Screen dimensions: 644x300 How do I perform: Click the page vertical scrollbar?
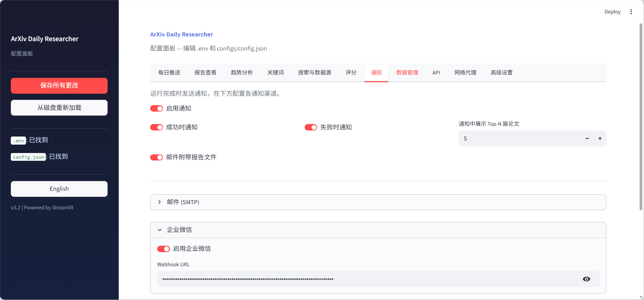pos(641,117)
